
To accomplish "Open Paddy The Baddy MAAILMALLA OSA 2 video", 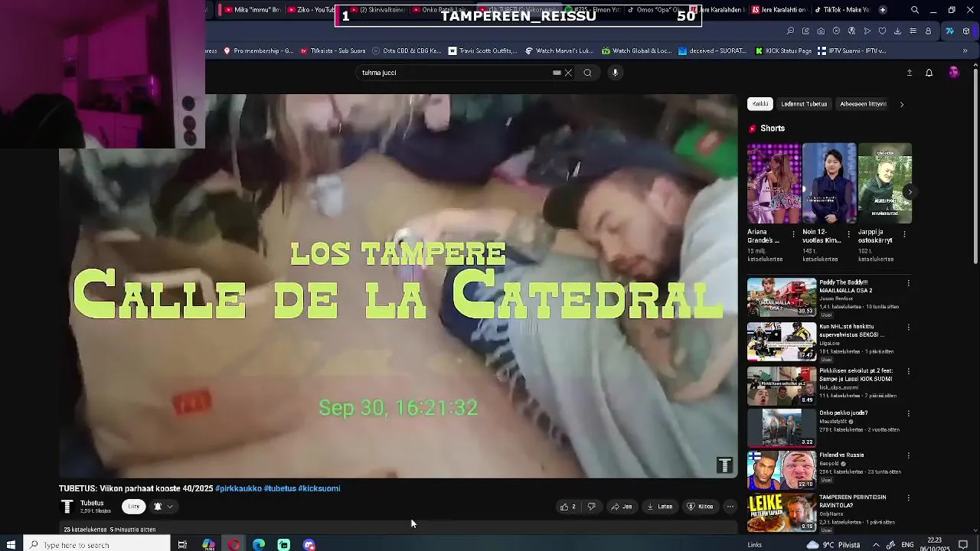I will [x=782, y=297].
